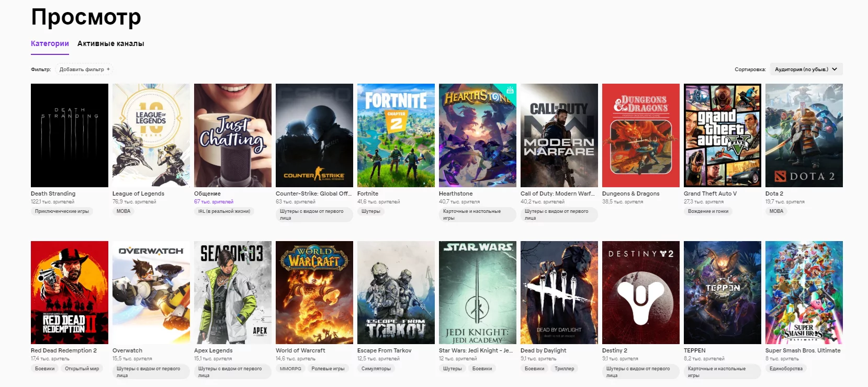Open the League of Legends cover art
This screenshot has height=387, width=868.
click(151, 135)
